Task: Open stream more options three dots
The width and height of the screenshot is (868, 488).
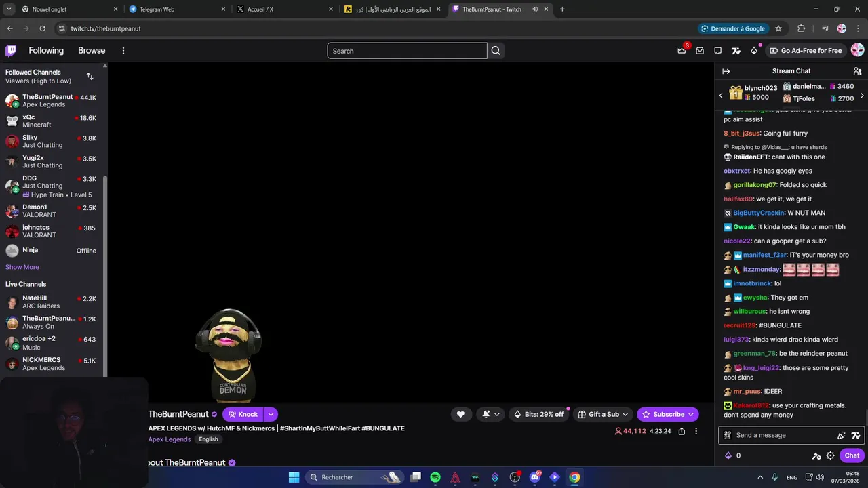Action: click(x=696, y=431)
